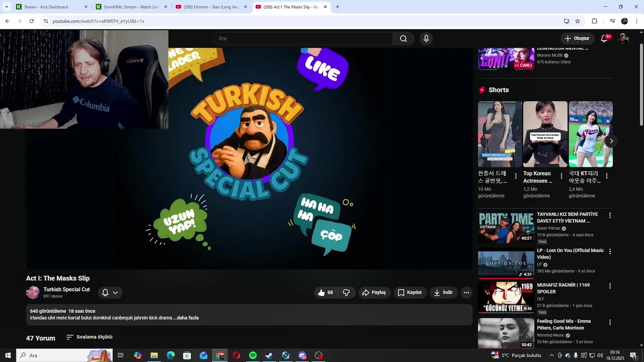Viewport: 644px width, 362px height.
Task: Open Spotify from the taskbar
Action: tap(253, 355)
